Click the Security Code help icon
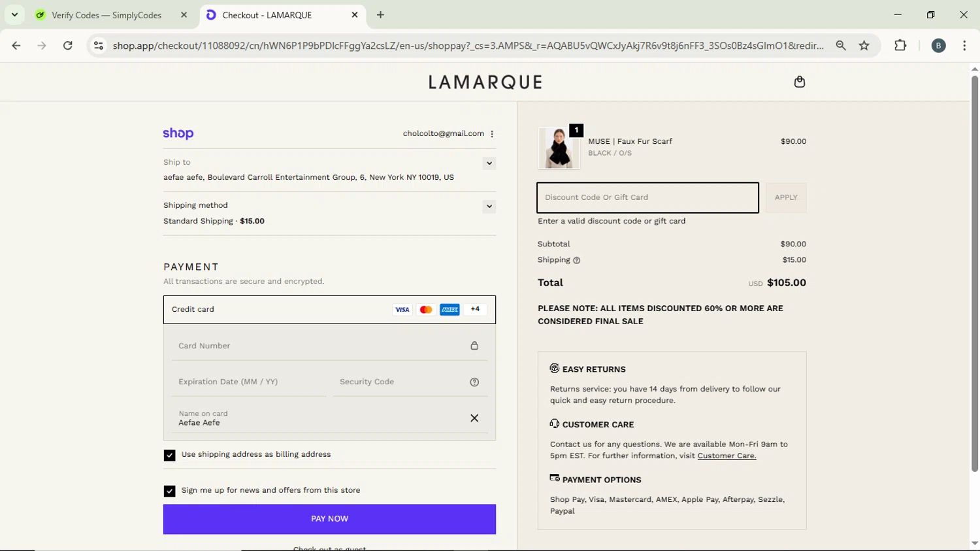 coord(474,382)
